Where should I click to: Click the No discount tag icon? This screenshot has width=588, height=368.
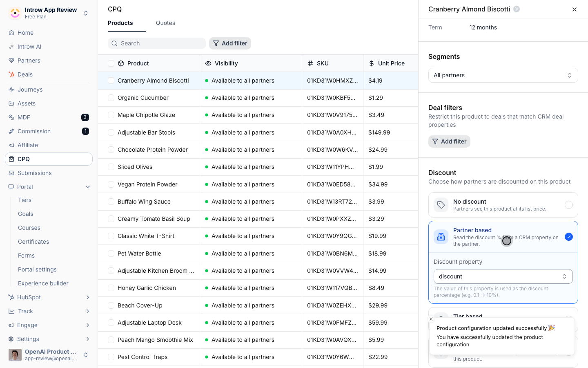coord(441,205)
